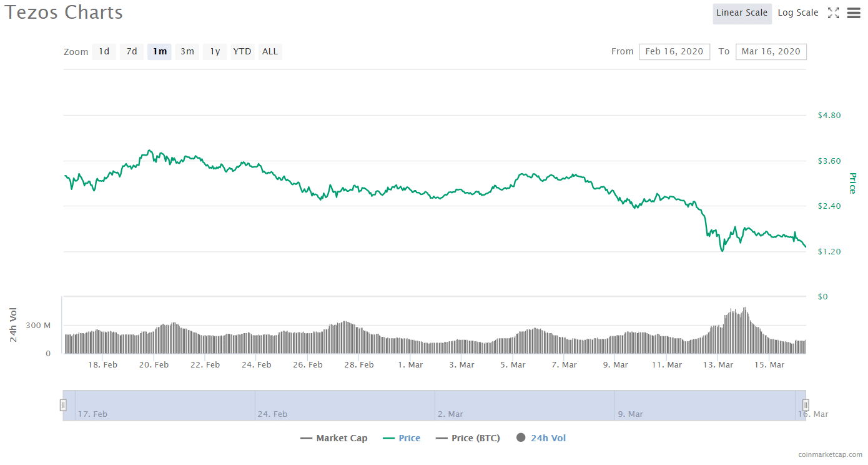
Task: Click the 15. Mar date label
Action: coord(769,365)
